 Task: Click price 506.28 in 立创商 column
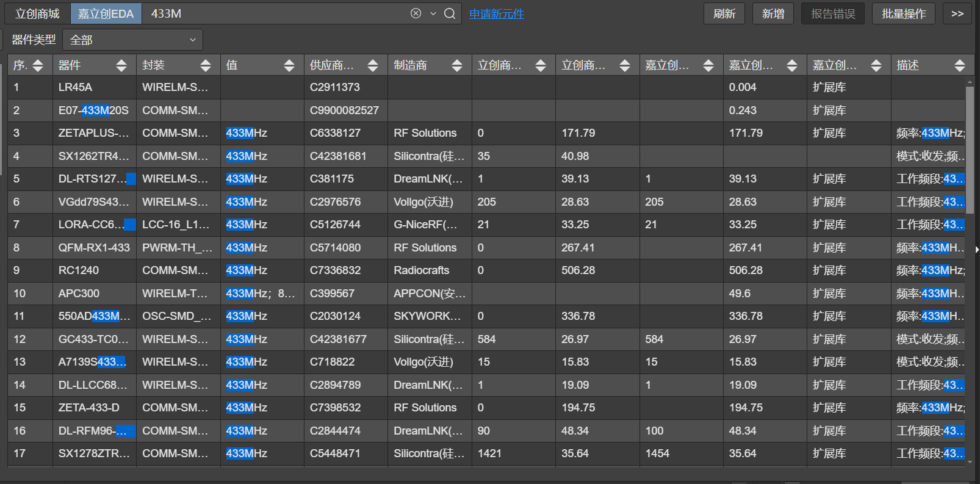[578, 270]
